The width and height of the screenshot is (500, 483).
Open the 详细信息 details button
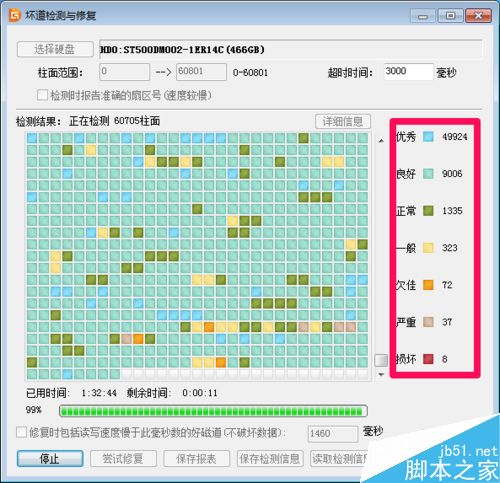343,122
